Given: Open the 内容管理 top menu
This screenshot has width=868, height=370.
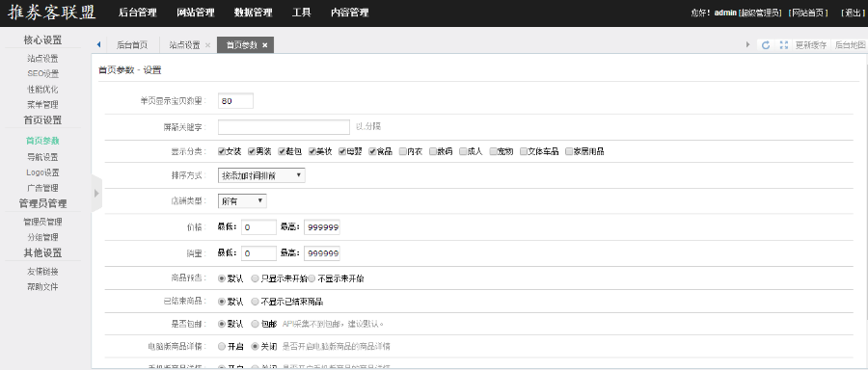Looking at the screenshot, I should (350, 13).
